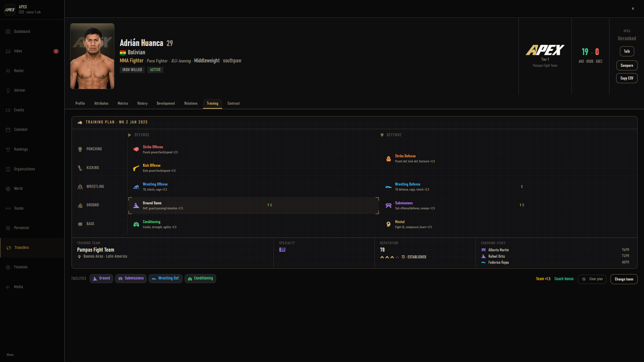Open the Dashboard sidebar icon
The height and width of the screenshot is (362, 644).
click(x=8, y=31)
